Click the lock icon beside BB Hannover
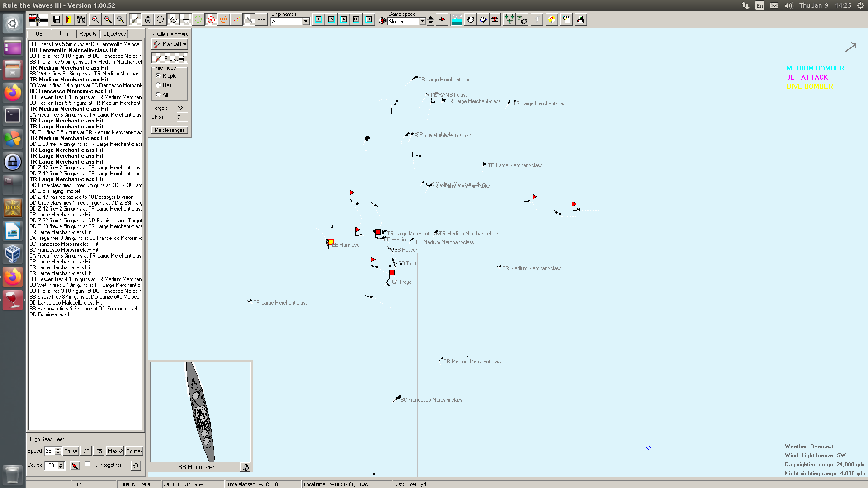 [245, 467]
